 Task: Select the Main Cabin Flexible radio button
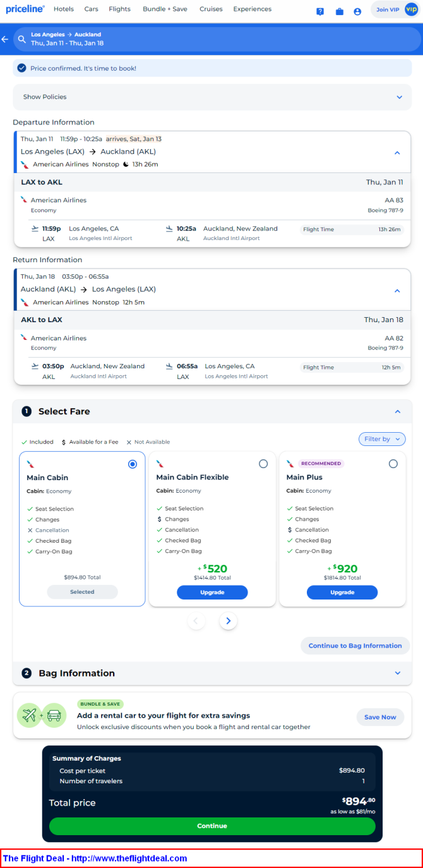click(263, 464)
